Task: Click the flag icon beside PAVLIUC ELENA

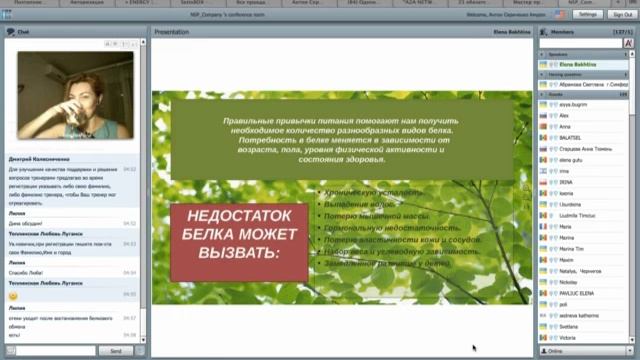Action: (543, 293)
